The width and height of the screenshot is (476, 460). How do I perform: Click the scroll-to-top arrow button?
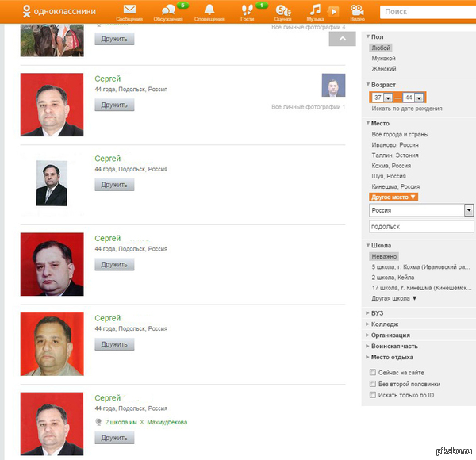point(342,39)
